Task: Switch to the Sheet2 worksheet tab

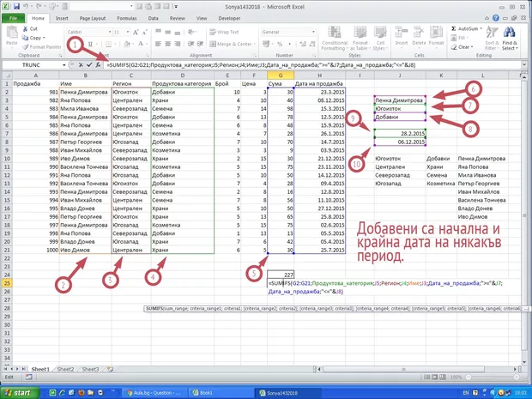Action: [65, 367]
